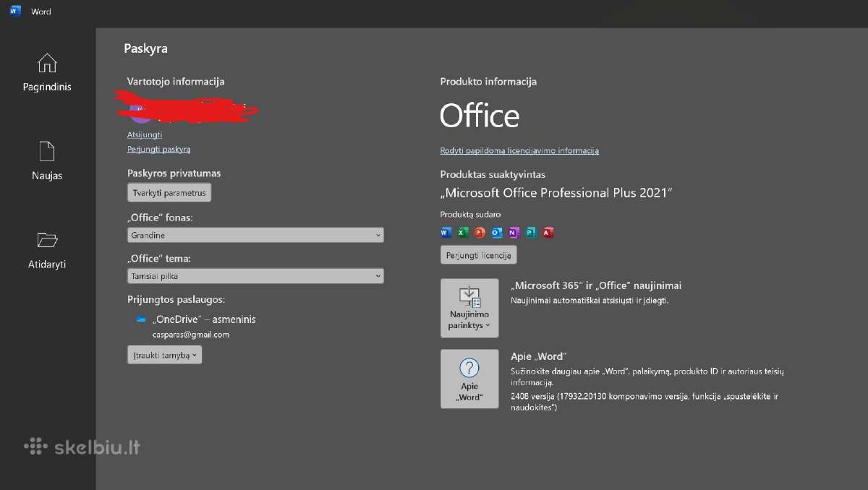Click the Access icon in product list
868x490 pixels.
click(548, 233)
